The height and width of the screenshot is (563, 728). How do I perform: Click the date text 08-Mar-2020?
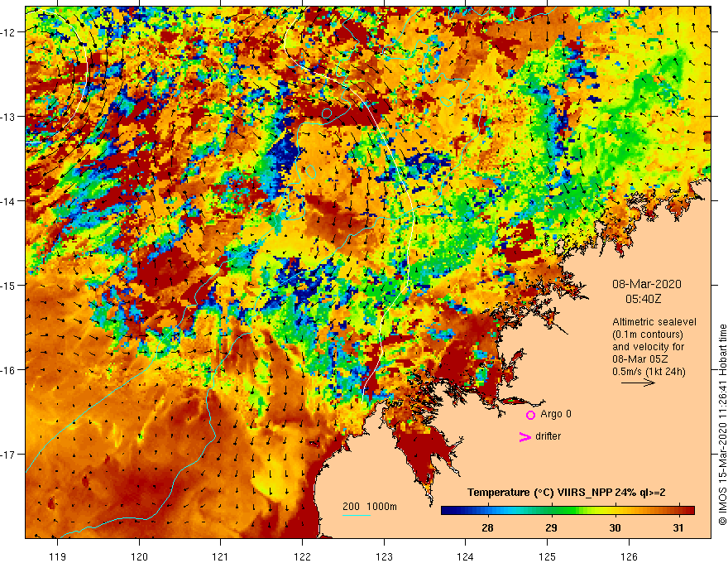[647, 284]
